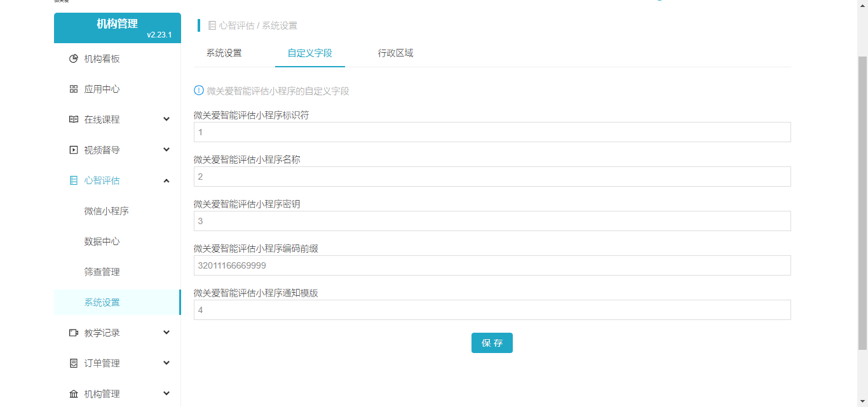This screenshot has height=407, width=868.
Task: Click the 应用中心 grid icon
Action: coord(74,90)
